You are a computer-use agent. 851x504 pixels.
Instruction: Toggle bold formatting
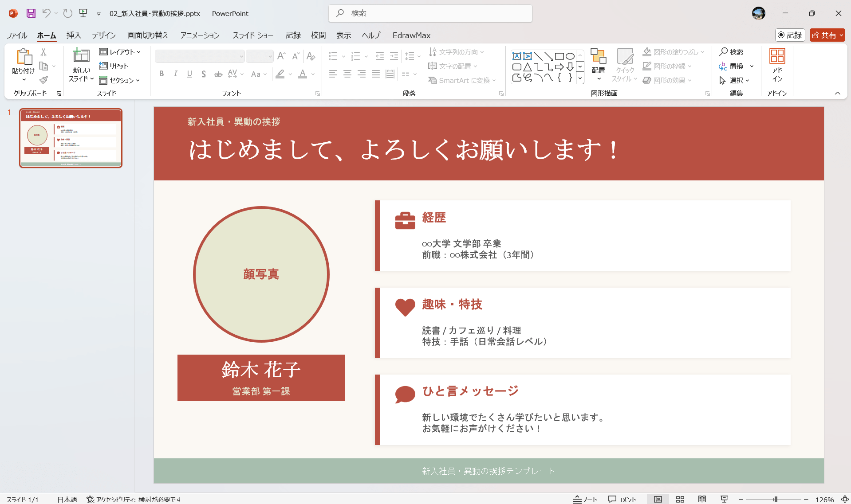pos(162,74)
